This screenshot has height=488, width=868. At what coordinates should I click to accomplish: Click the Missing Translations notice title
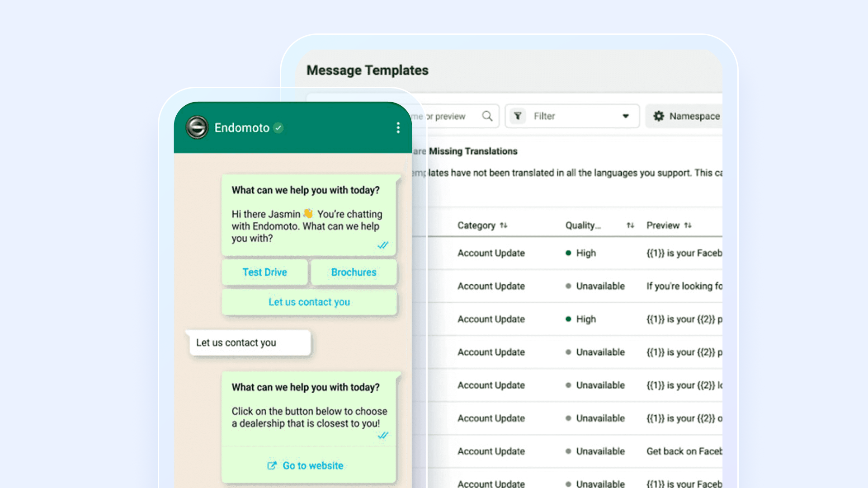(x=473, y=151)
